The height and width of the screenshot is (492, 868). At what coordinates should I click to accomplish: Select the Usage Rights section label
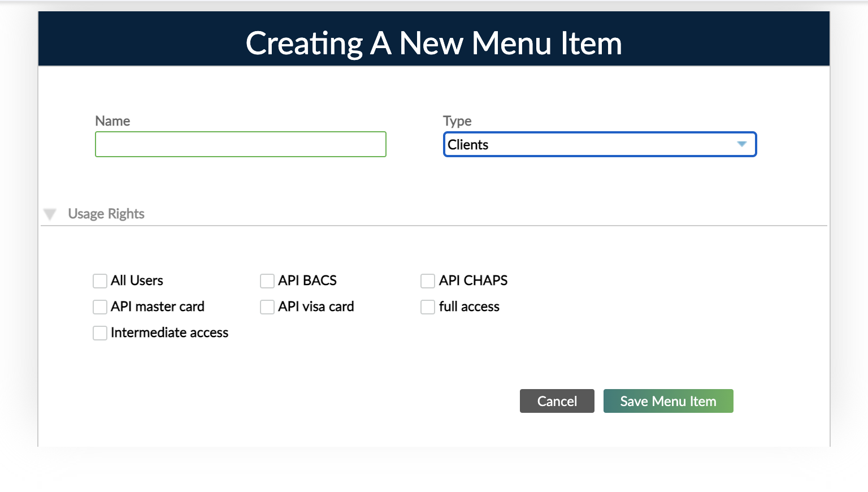tap(106, 213)
